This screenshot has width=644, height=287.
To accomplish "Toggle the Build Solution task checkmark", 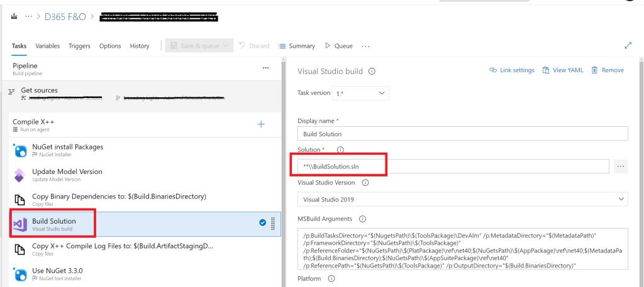I will coord(262,222).
